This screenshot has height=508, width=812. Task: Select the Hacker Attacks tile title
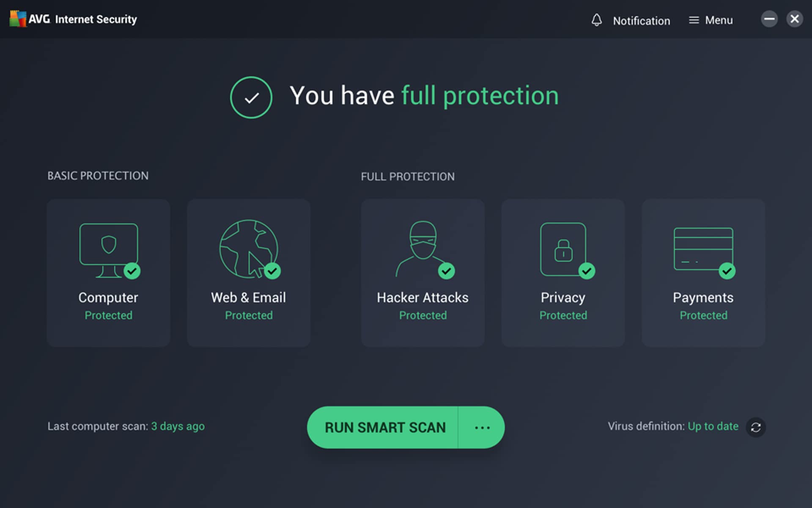422,298
